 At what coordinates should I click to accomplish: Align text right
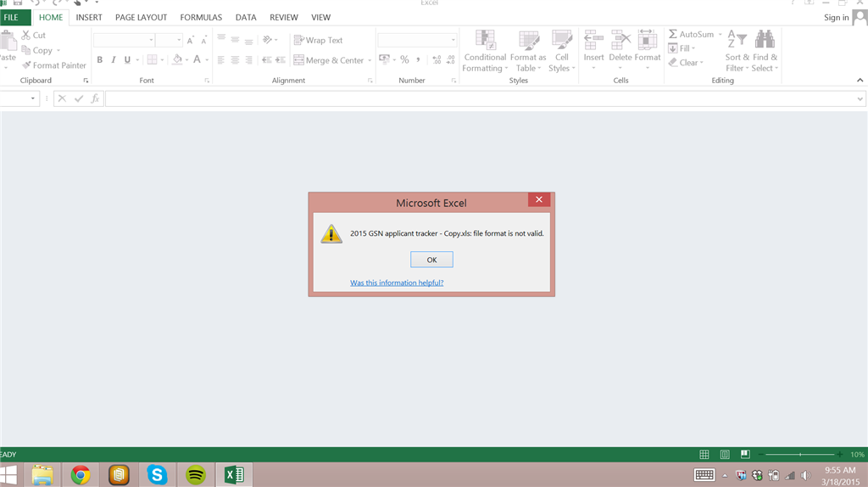point(249,60)
